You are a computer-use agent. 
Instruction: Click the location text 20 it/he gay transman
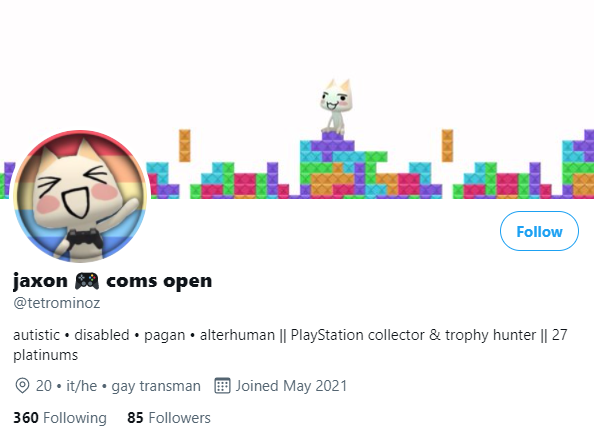point(118,386)
